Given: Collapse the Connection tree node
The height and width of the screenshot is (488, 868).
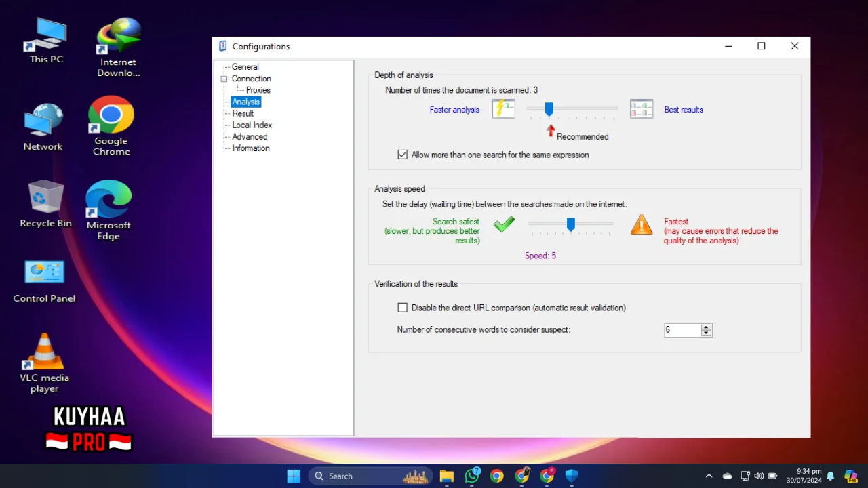Looking at the screenshot, I should pyautogui.click(x=224, y=79).
